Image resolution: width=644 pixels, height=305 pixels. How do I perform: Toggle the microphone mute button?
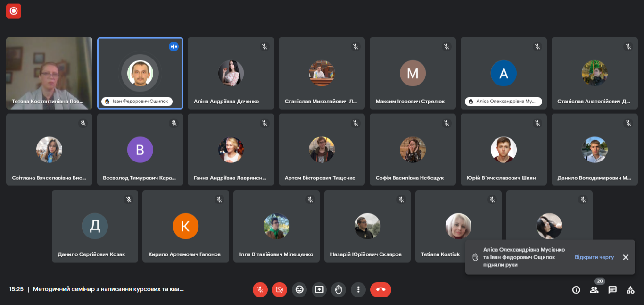click(260, 289)
